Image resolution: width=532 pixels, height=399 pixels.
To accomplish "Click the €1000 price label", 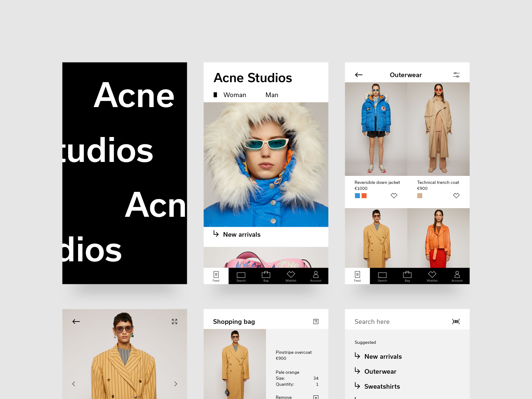I will [361, 189].
